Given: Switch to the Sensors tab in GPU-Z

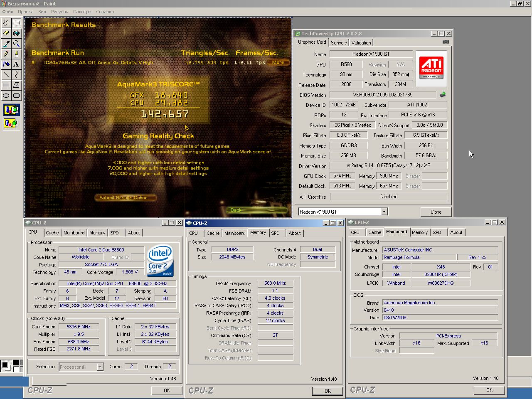Looking at the screenshot, I should pyautogui.click(x=339, y=43).
